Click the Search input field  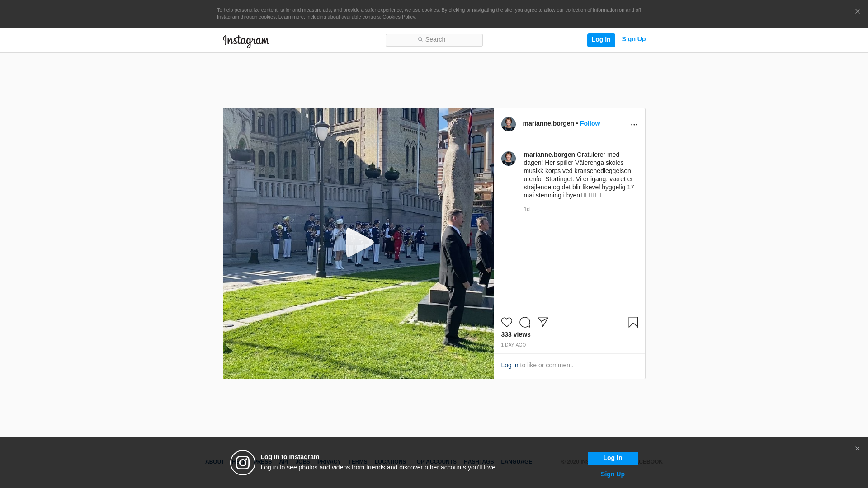[x=434, y=40]
